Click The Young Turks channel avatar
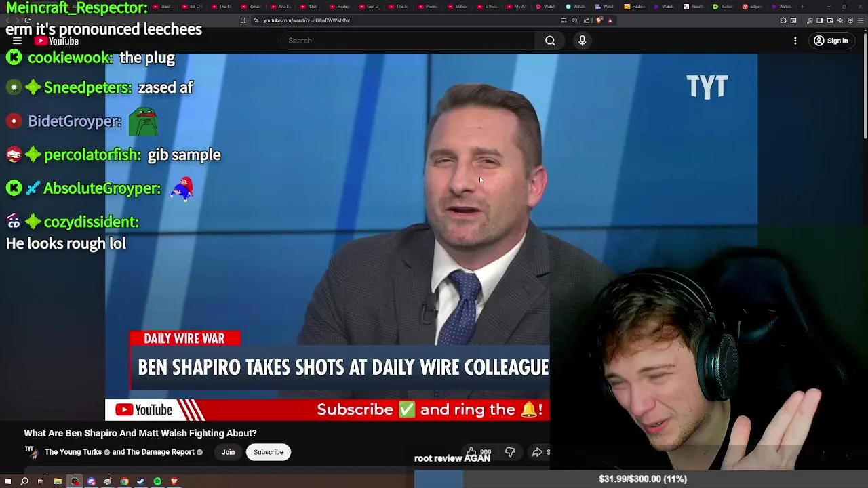The image size is (868, 488). (31, 451)
